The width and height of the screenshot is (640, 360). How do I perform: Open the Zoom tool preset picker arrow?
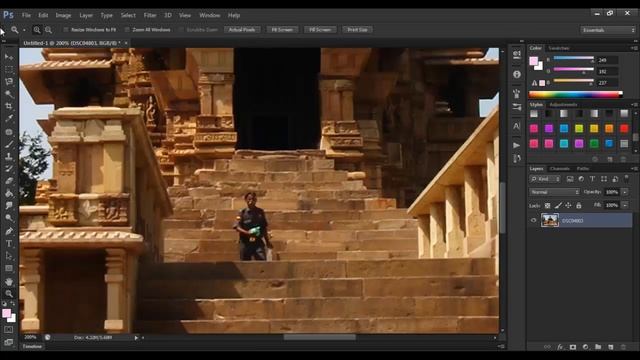[x=24, y=30]
